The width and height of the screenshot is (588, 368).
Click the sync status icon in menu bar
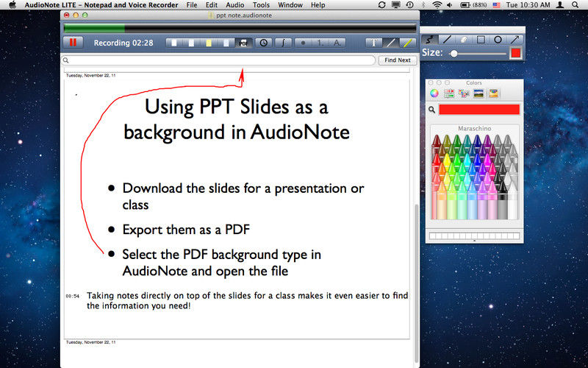[381, 5]
